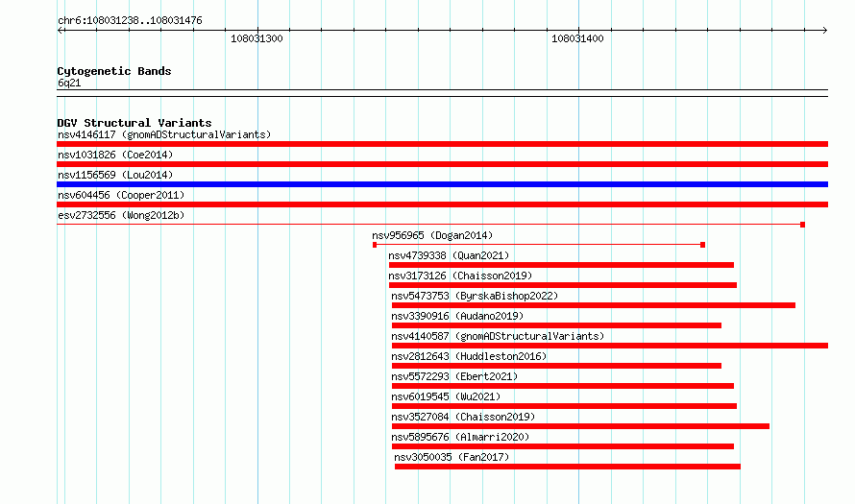Open the esv2732556 (Wong2012b) label
The width and height of the screenshot is (855, 504).
coord(121,215)
